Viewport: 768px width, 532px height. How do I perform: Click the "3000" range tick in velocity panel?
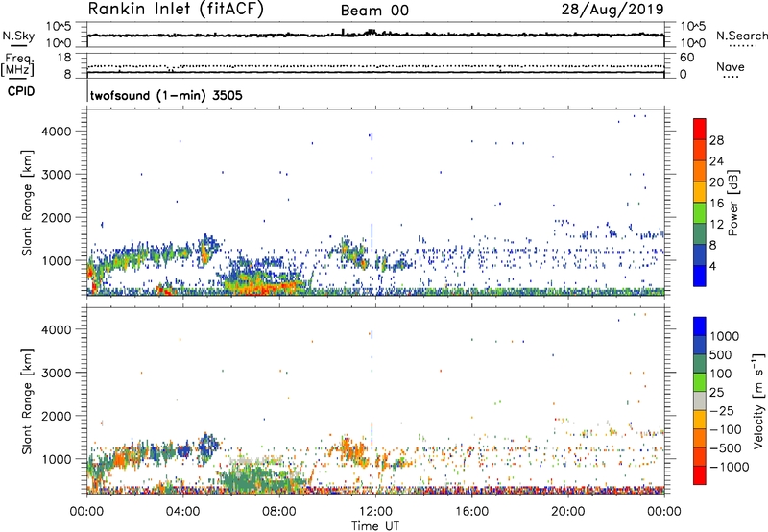point(57,373)
